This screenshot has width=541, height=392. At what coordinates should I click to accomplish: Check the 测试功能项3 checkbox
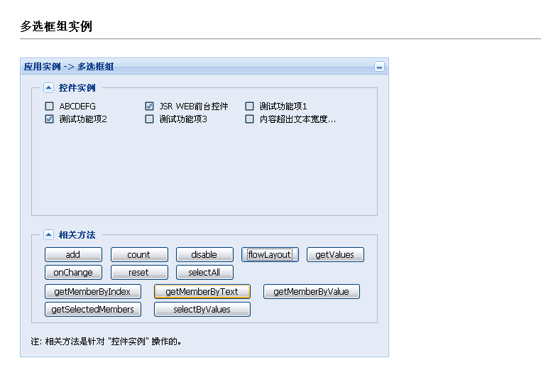pos(149,119)
